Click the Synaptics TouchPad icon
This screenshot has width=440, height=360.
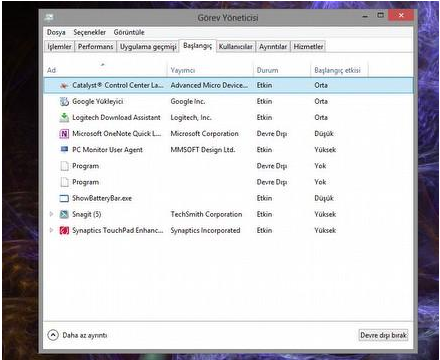[64, 230]
